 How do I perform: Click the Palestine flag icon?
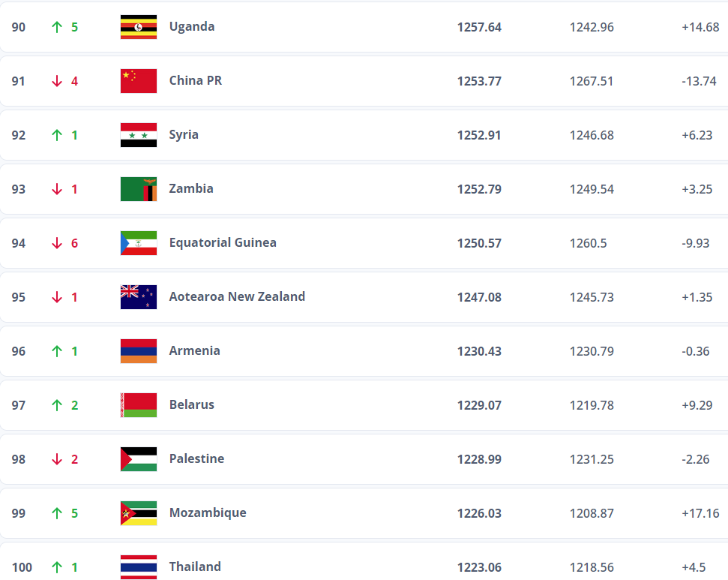(139, 459)
